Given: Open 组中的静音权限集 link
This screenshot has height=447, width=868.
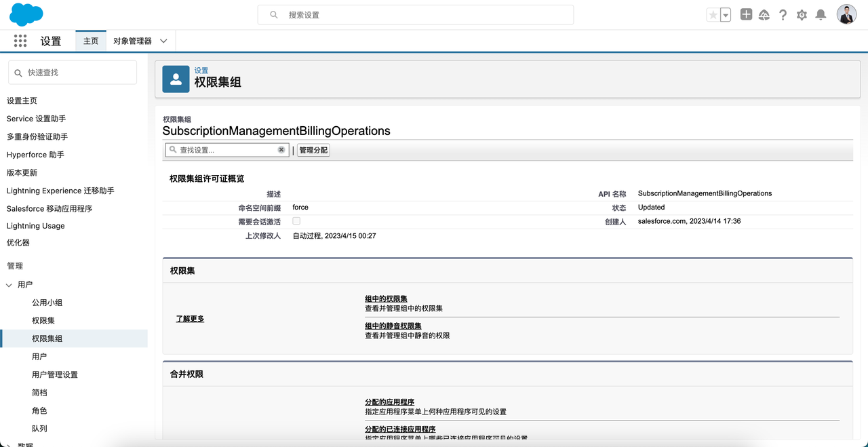Looking at the screenshot, I should pos(393,326).
